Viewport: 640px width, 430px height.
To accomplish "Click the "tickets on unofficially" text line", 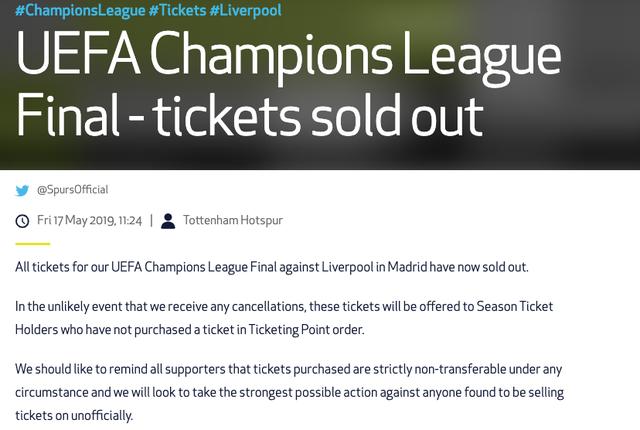I will (x=74, y=416).
